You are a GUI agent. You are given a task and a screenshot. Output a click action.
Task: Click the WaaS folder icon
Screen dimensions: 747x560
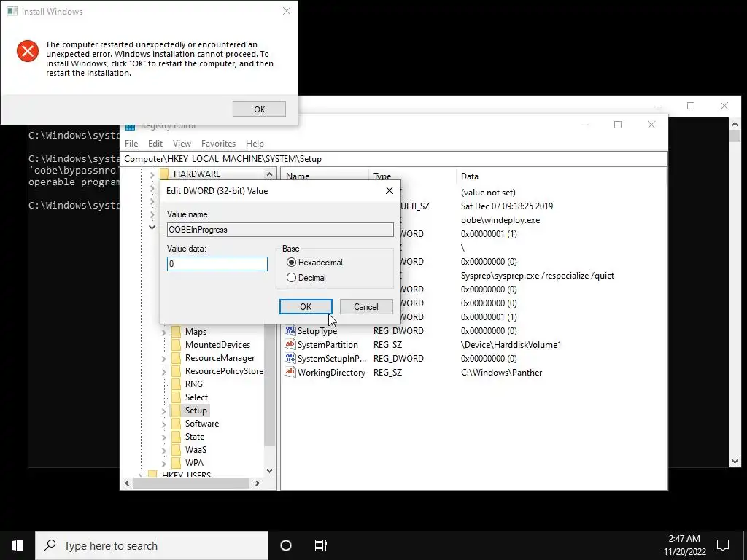click(x=176, y=449)
